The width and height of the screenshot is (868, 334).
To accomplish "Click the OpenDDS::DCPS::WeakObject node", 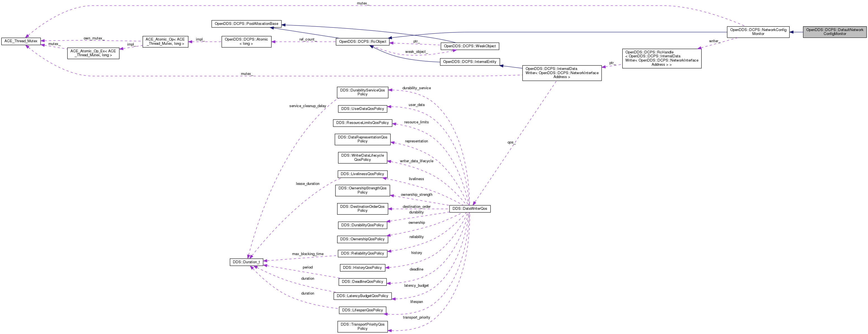I will [470, 46].
